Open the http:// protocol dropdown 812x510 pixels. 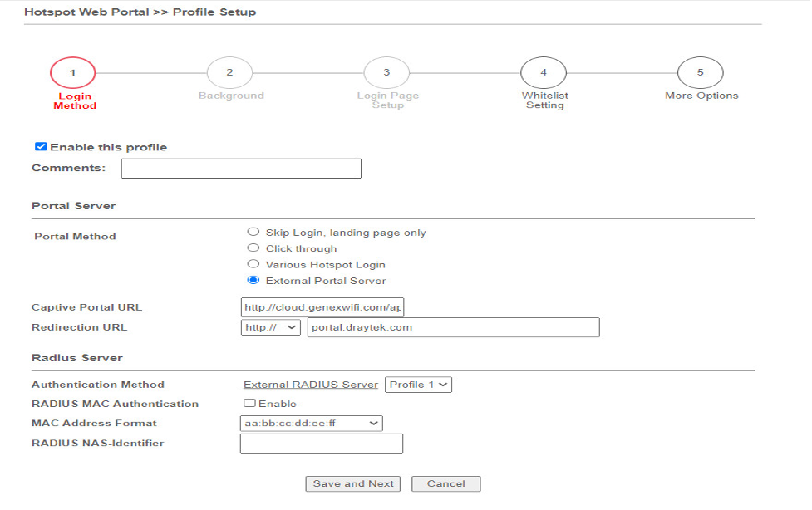tap(271, 327)
